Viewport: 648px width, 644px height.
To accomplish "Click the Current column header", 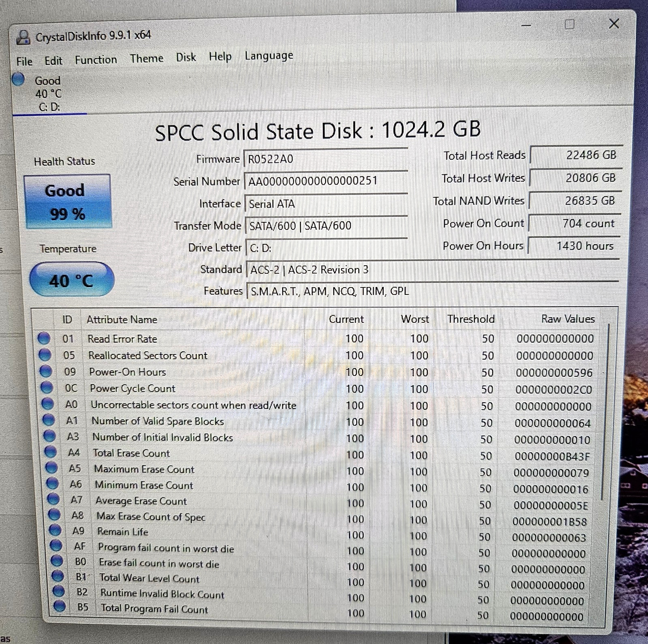I will tap(346, 319).
